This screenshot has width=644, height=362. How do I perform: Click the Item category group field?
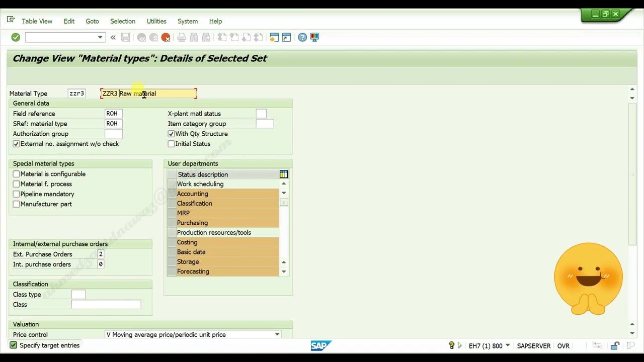coord(265,124)
